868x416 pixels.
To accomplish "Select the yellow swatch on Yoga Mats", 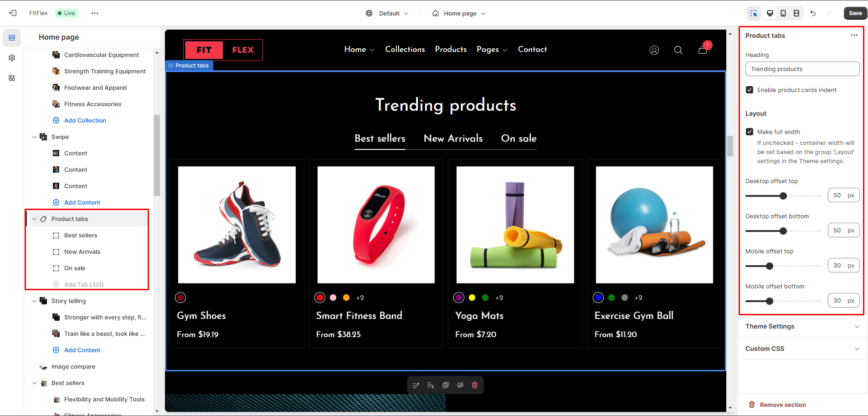I will coord(472,298).
